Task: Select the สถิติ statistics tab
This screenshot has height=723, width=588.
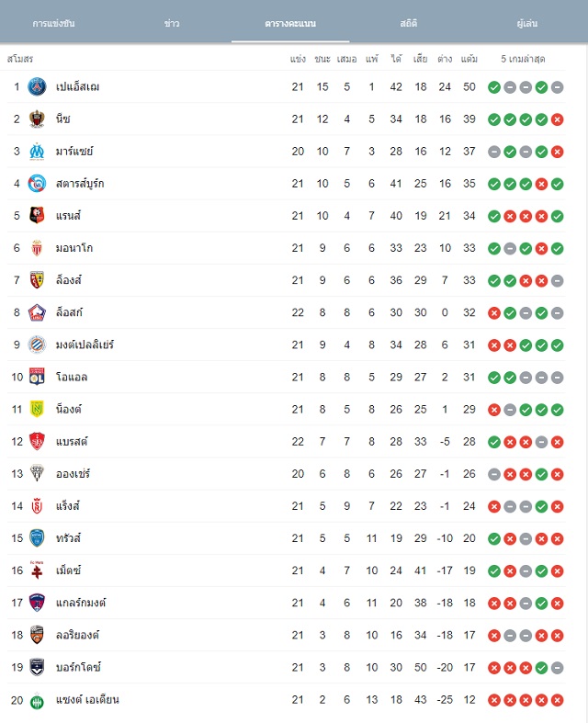Action: coord(409,23)
